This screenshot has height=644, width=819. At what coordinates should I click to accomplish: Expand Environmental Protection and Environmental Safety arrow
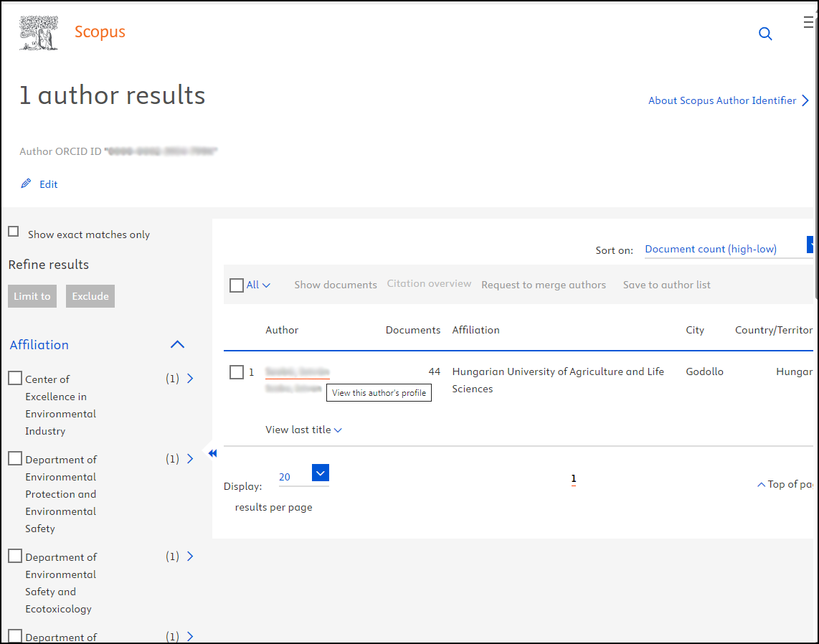click(190, 458)
